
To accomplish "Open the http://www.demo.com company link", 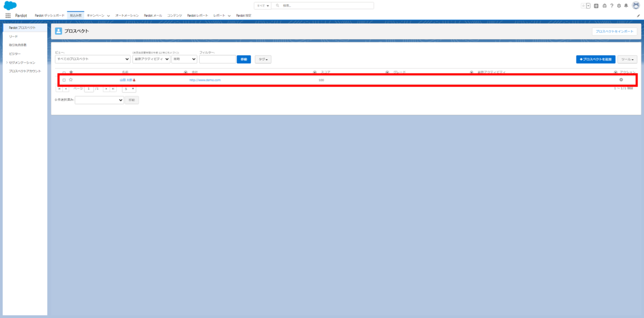I will click(205, 80).
